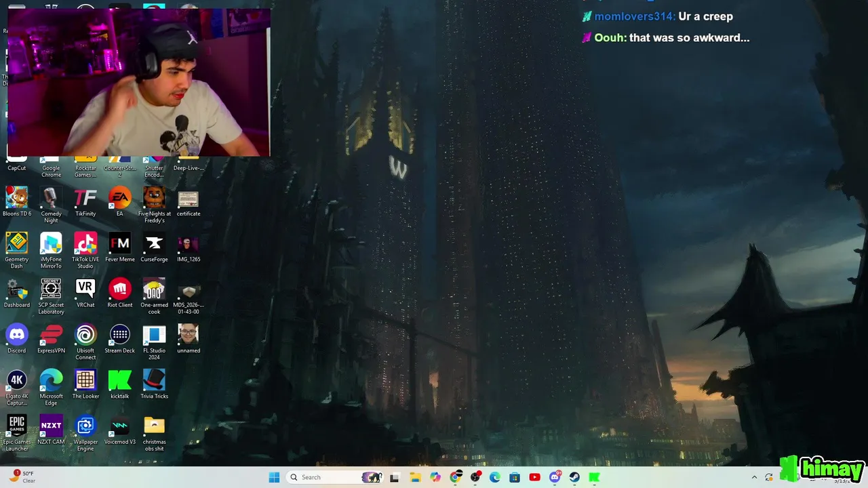The image size is (868, 488).
Task: Select the Microsoft Edge desktop icon
Action: click(51, 388)
